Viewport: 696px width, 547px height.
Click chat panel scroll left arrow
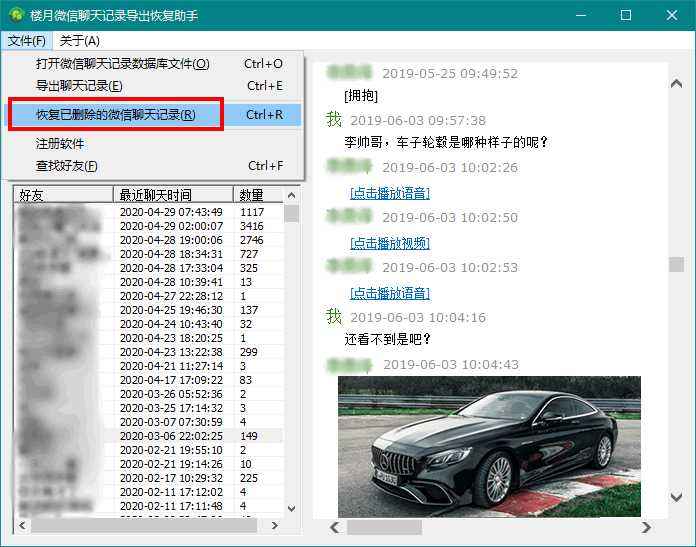point(336,527)
